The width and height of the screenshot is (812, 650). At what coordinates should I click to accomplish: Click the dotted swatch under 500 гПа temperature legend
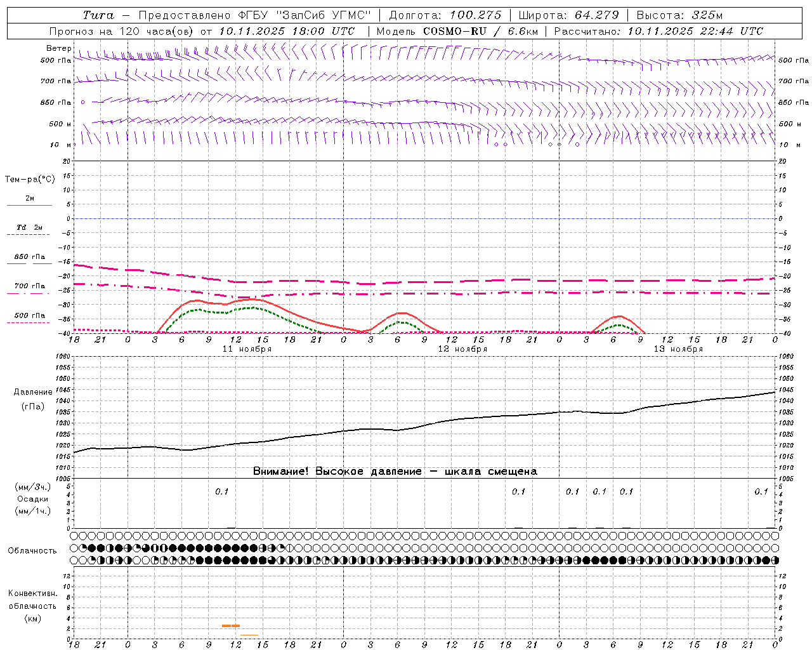29,322
